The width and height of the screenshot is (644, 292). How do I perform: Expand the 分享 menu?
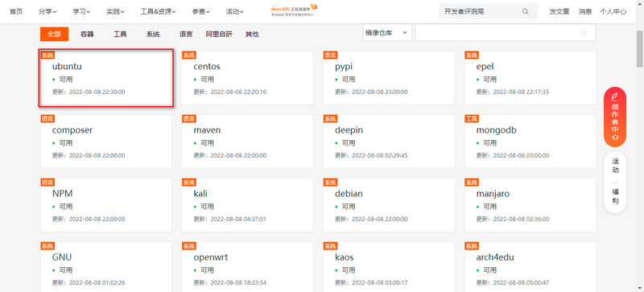[47, 11]
